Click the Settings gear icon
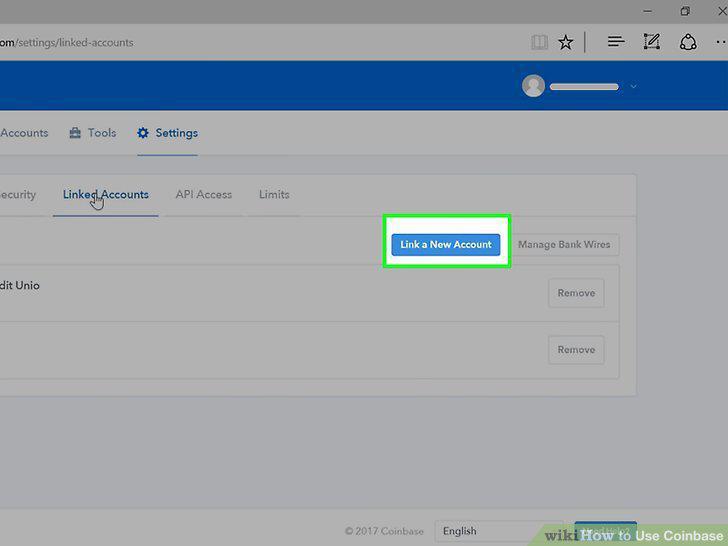Image resolution: width=728 pixels, height=546 pixels. coord(143,133)
